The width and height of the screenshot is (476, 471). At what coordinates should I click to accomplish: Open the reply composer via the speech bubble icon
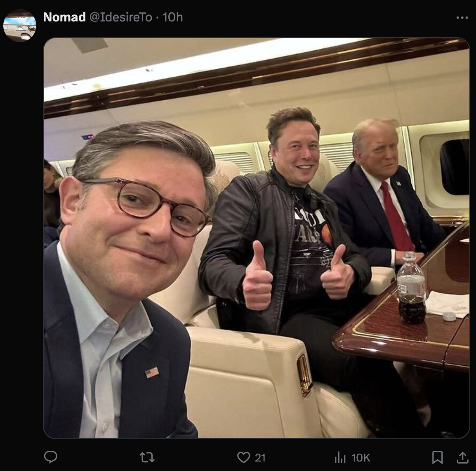pyautogui.click(x=50, y=457)
